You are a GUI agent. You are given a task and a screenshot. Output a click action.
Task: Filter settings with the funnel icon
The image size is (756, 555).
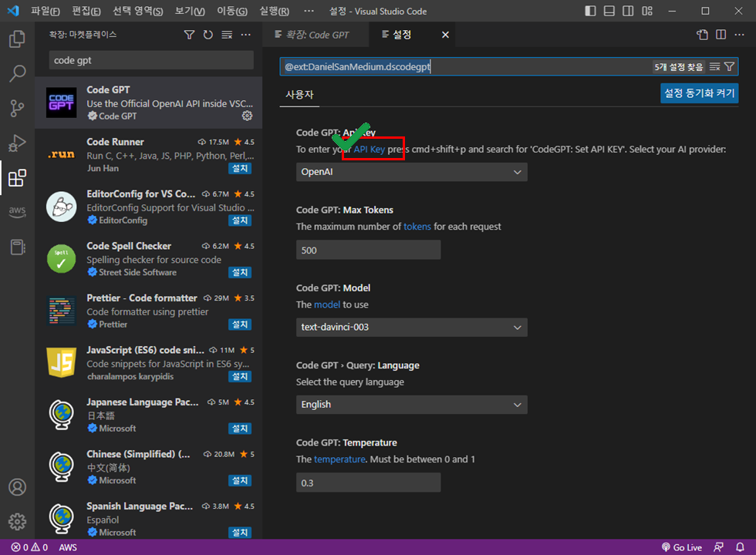[x=729, y=66]
